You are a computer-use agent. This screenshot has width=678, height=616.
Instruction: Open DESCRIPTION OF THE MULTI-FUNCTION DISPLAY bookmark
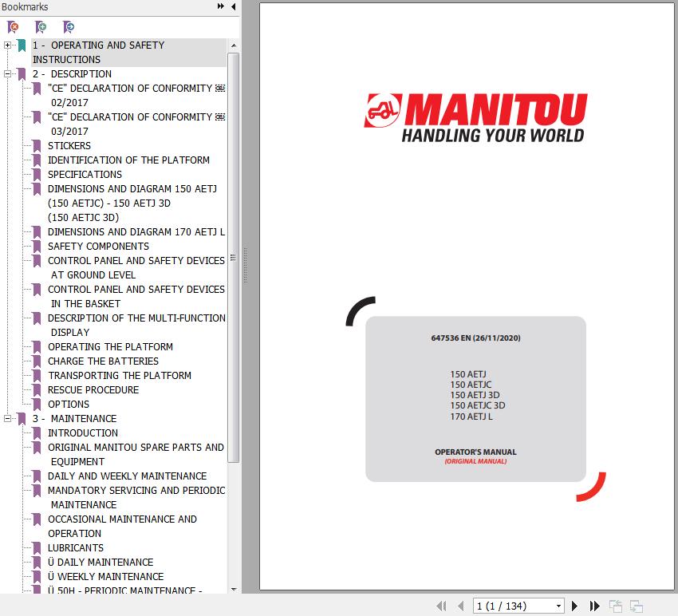(136, 326)
